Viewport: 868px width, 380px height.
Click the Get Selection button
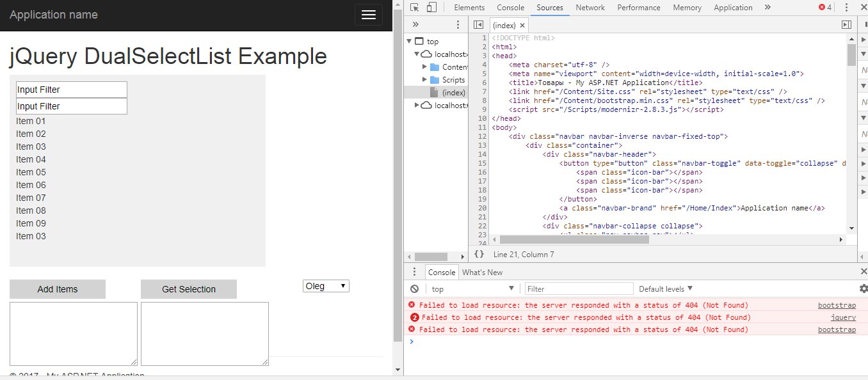(x=189, y=289)
